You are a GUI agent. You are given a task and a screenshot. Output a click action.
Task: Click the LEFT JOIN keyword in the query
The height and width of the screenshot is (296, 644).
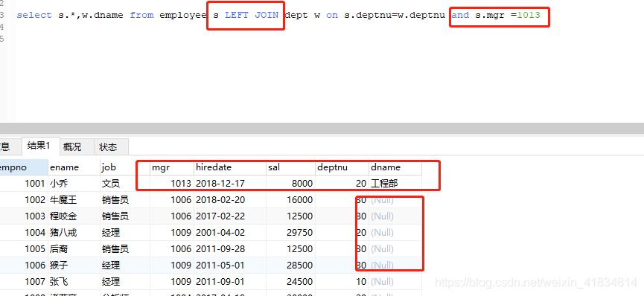click(x=252, y=15)
